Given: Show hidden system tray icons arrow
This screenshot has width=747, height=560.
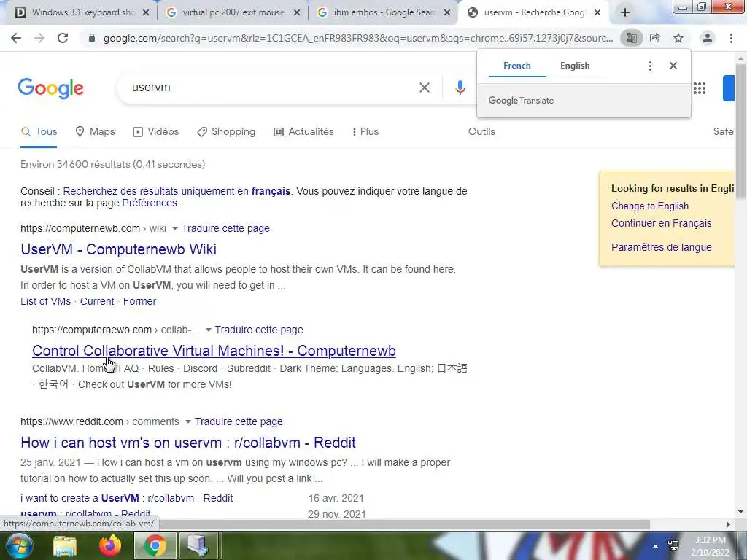Looking at the screenshot, I should (x=656, y=546).
